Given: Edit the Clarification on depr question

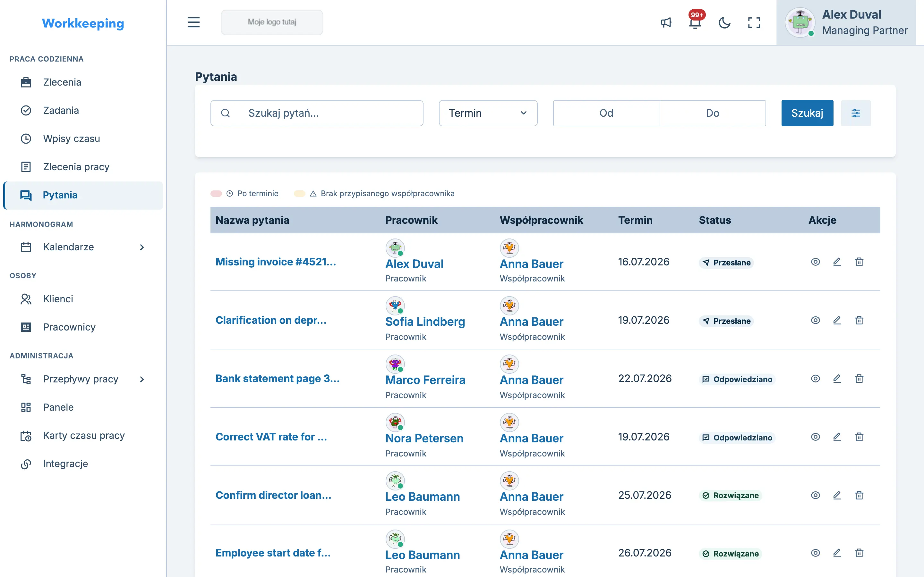Looking at the screenshot, I should click(x=837, y=320).
